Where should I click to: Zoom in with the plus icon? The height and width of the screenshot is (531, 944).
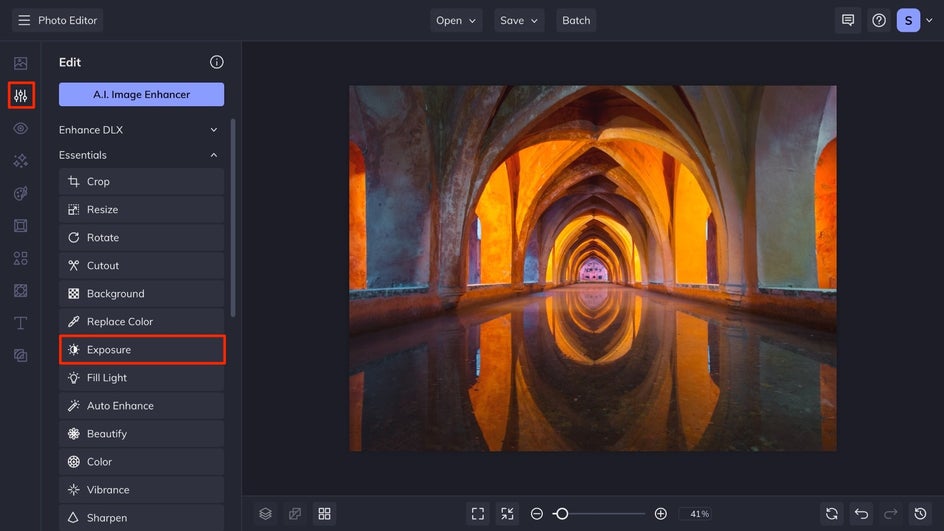click(x=660, y=513)
